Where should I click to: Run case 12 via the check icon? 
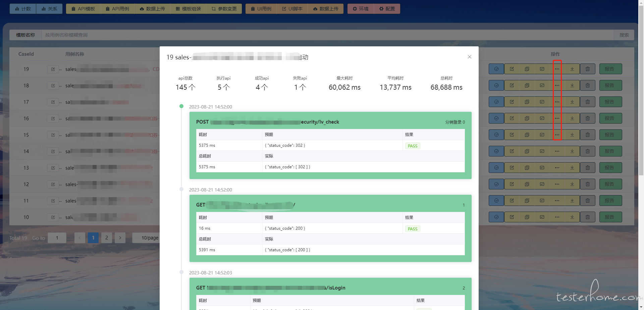(496, 184)
